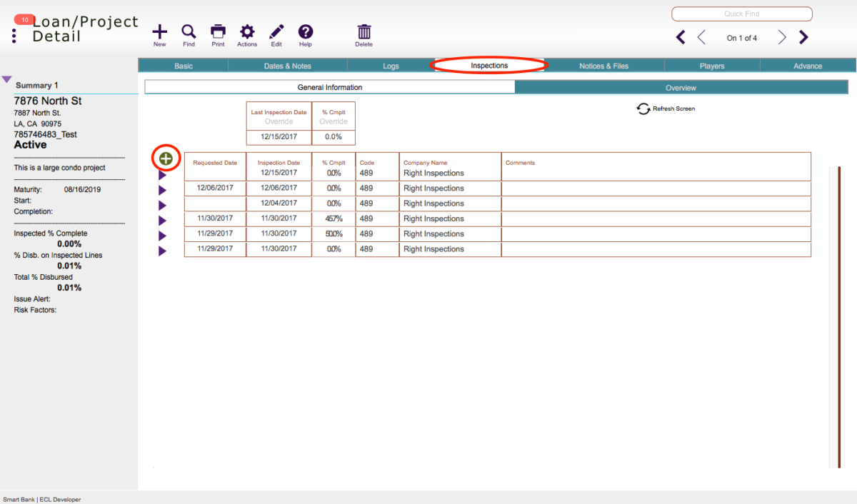857x504 pixels.
Task: Open Find using the magnifying glass icon
Action: (x=189, y=32)
